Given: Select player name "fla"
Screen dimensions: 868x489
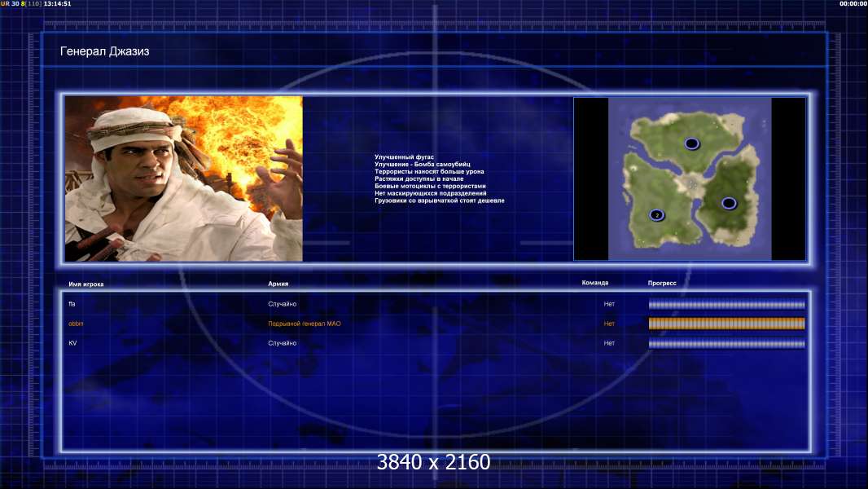Looking at the screenshot, I should click(x=72, y=304).
